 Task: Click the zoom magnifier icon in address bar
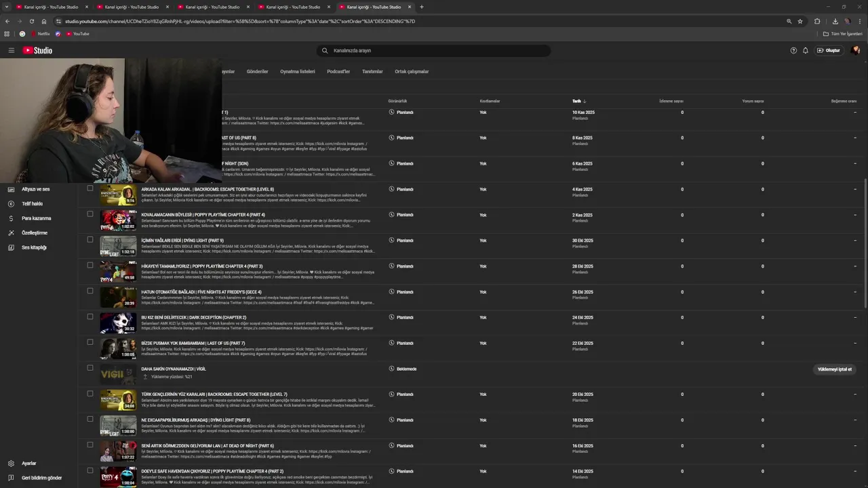[x=789, y=21]
